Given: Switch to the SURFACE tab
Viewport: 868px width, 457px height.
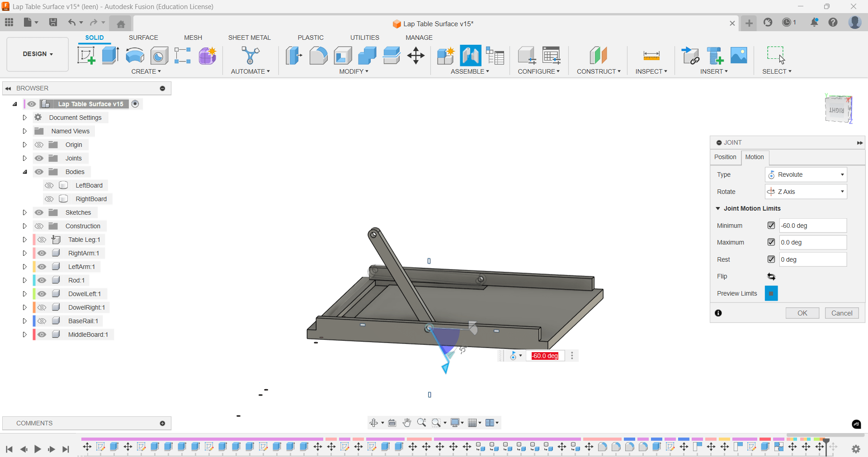Looking at the screenshot, I should point(143,38).
